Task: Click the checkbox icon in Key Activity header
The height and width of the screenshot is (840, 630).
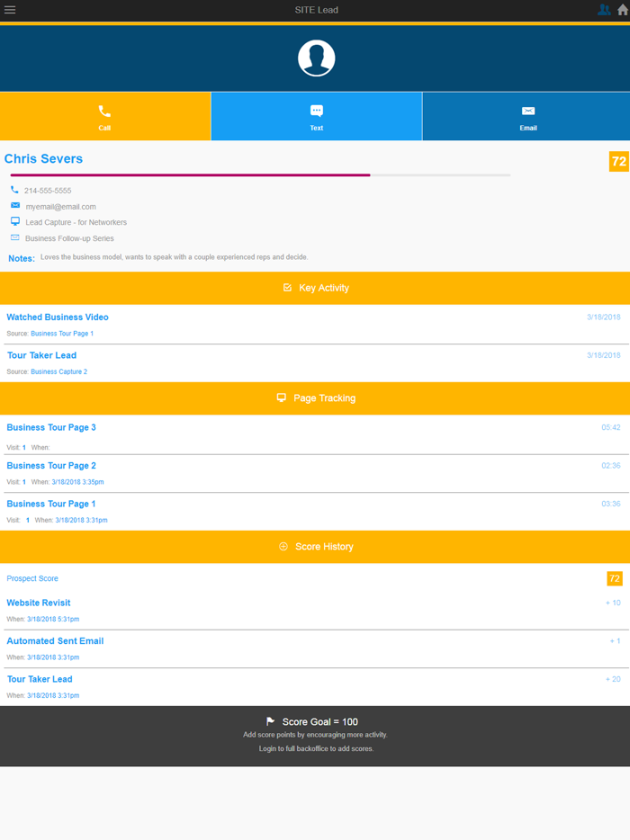Action: 287,288
